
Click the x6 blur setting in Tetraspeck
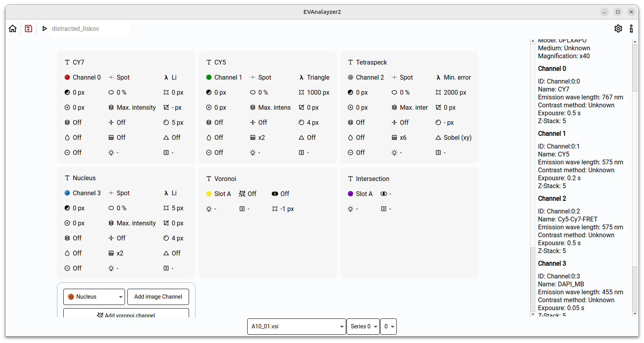coord(399,137)
